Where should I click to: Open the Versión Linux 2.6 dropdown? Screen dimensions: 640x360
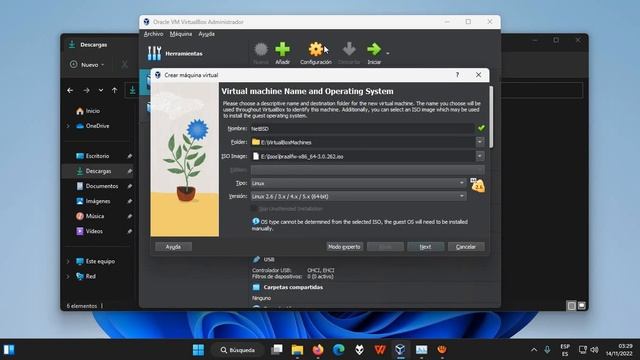358,196
